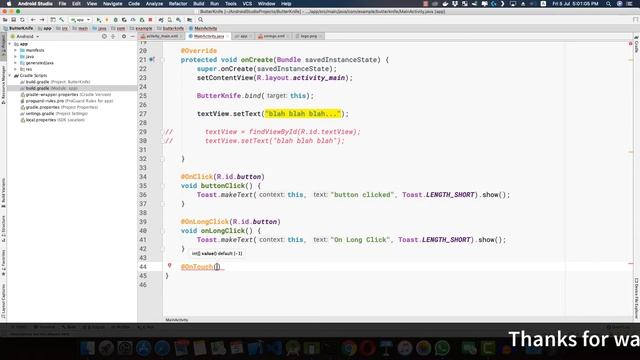Viewport: 640px width, 360px height.
Task: Run the app with the green play icon
Action: coord(99,20)
